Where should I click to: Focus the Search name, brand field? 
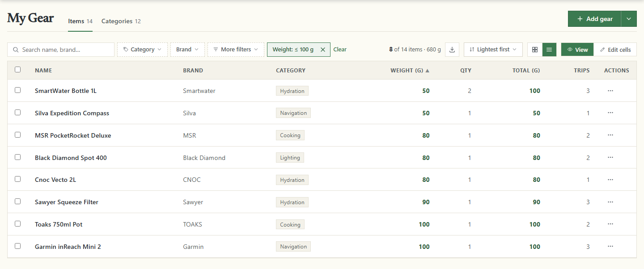pos(61,50)
